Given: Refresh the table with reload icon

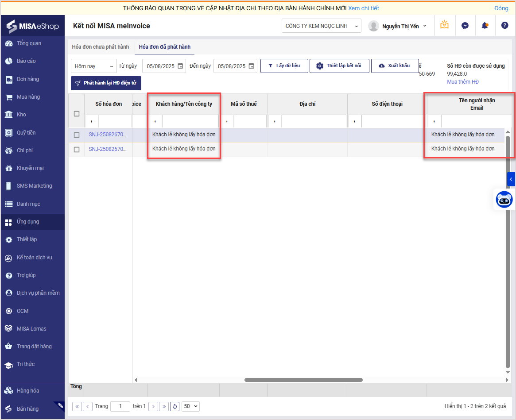Looking at the screenshot, I should click(x=175, y=407).
